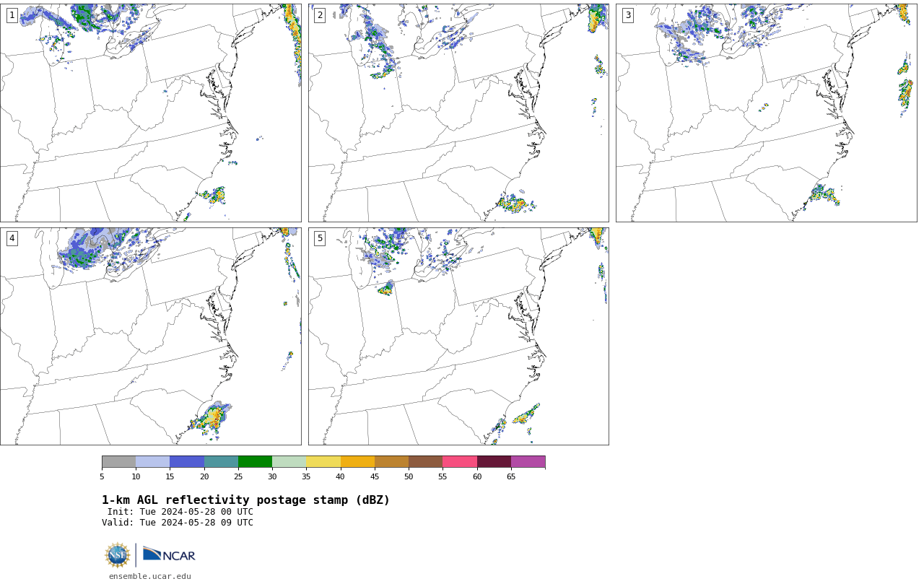Click the dark brown 50-55 dBZ swatch

click(x=425, y=462)
